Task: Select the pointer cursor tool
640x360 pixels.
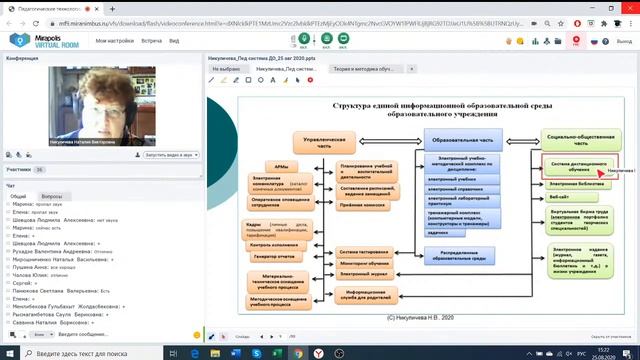Action: tap(298, 80)
